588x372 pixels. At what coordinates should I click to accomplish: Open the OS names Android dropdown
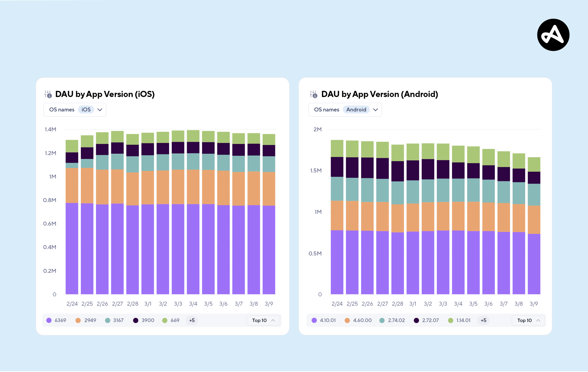click(x=345, y=110)
